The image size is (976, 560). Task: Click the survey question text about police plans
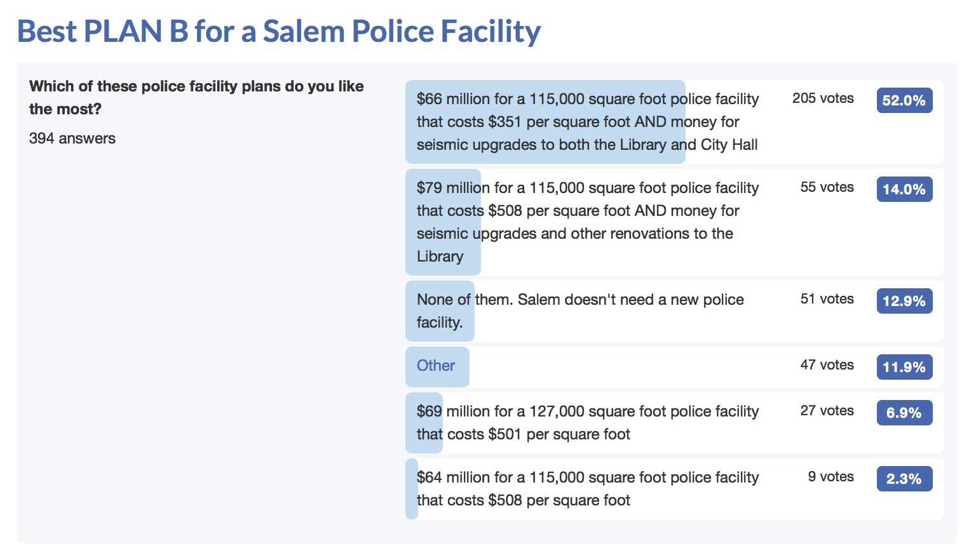196,98
